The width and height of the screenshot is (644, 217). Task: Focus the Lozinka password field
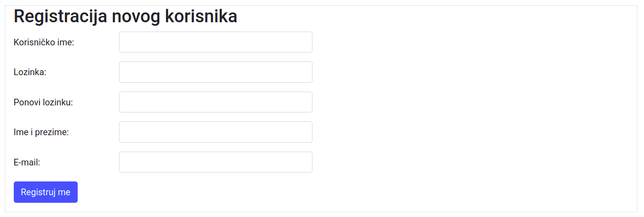(215, 72)
